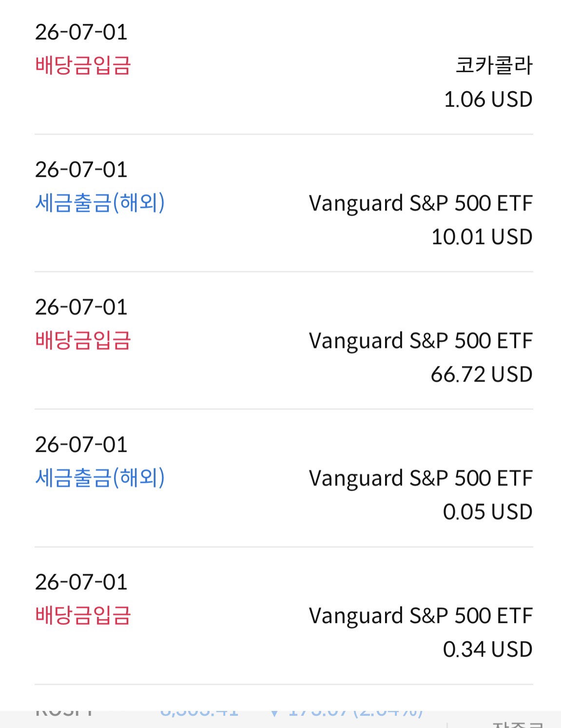Select 배당금입금 label for the 0.34 USD entry
This screenshot has height=728, width=561.
[83, 615]
